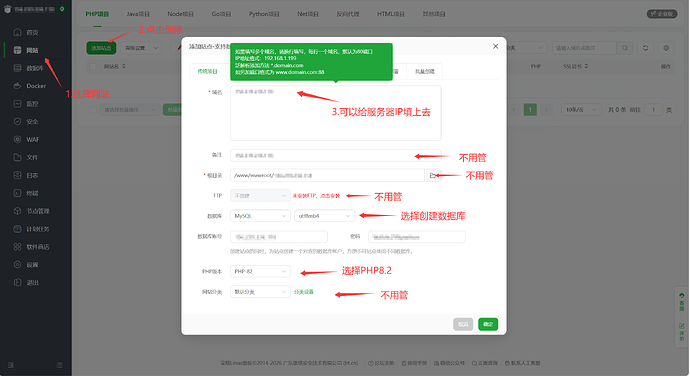Click page number 1 in pagination
The width and height of the screenshot is (690, 376).
[530, 110]
